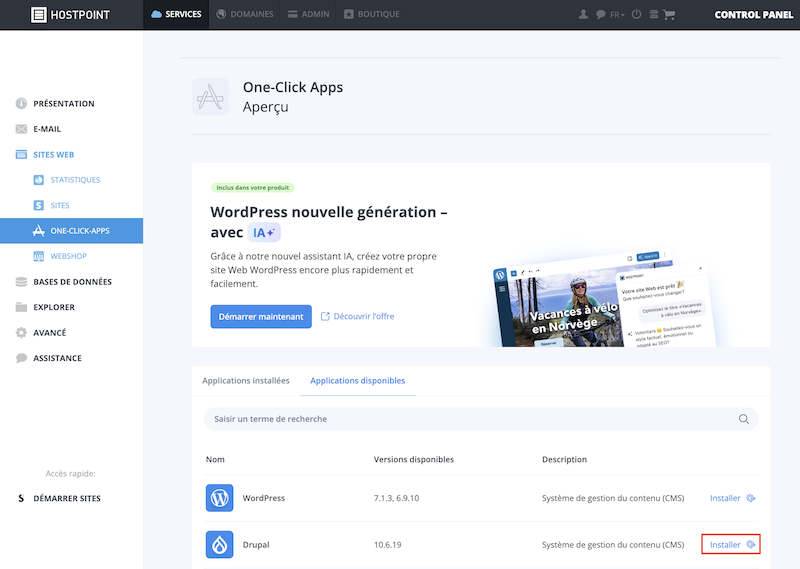Open Présentation in the sidebar
The width and height of the screenshot is (800, 569).
[x=63, y=104]
